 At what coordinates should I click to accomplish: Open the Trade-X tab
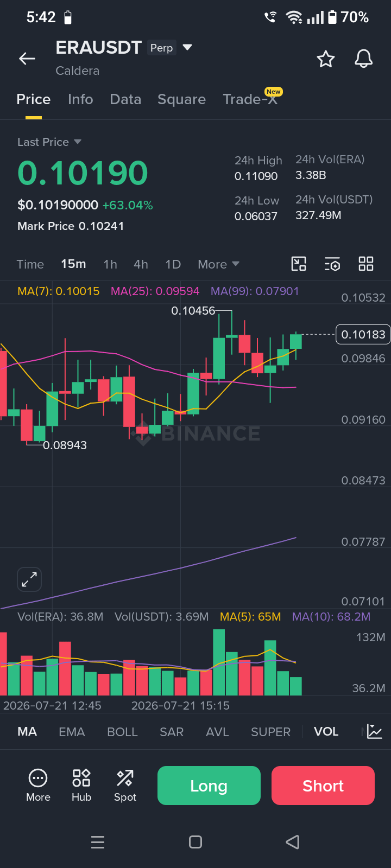[250, 99]
